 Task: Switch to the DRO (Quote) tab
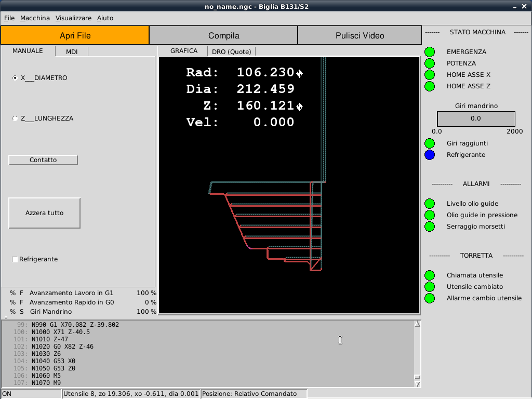[x=231, y=51]
